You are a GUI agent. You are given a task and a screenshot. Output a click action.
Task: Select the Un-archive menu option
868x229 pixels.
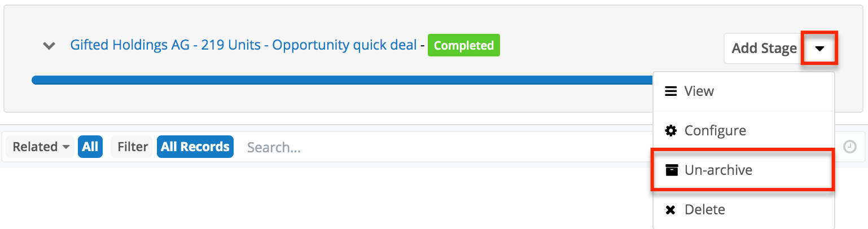[718, 170]
